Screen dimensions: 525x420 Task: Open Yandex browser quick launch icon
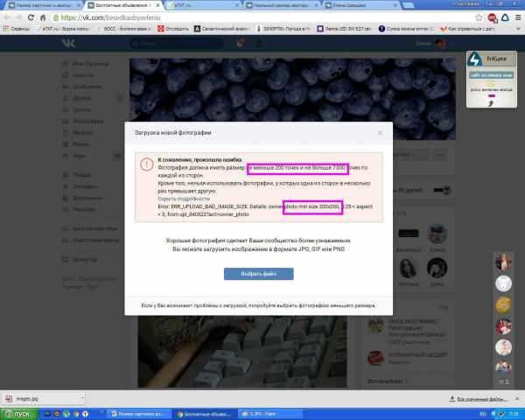[86, 414]
